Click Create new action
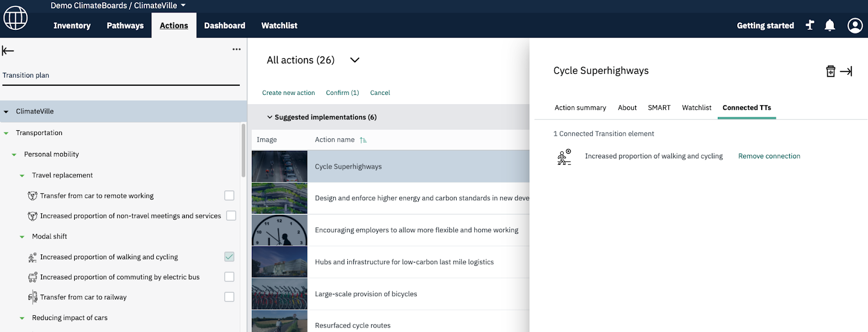The width and height of the screenshot is (868, 332). [x=288, y=93]
